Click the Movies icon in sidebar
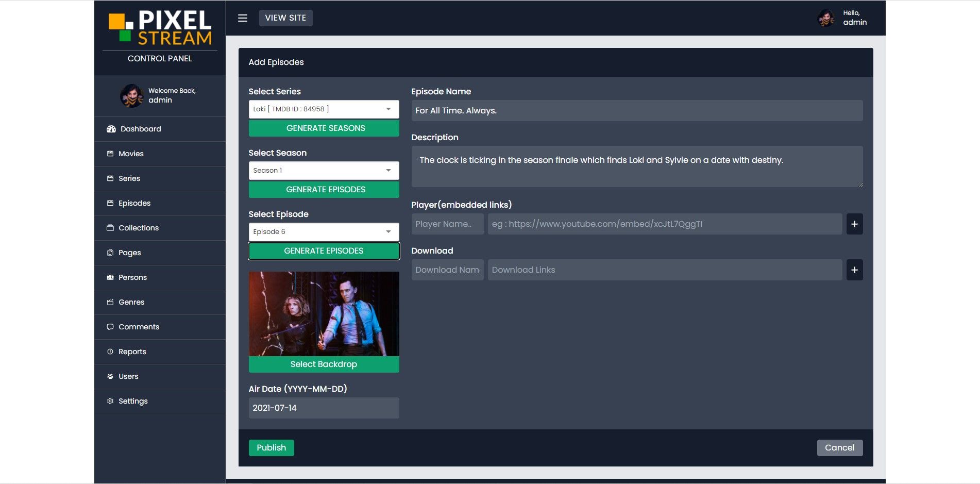 pos(110,154)
